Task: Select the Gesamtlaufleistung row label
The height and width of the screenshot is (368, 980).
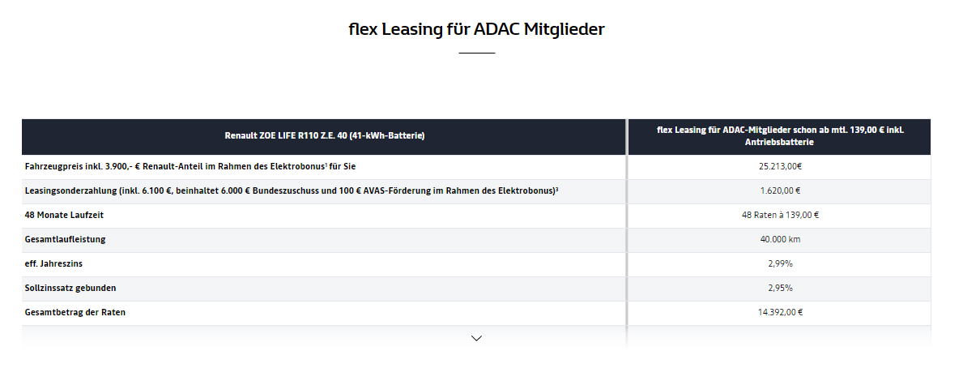Action: pyautogui.click(x=66, y=239)
